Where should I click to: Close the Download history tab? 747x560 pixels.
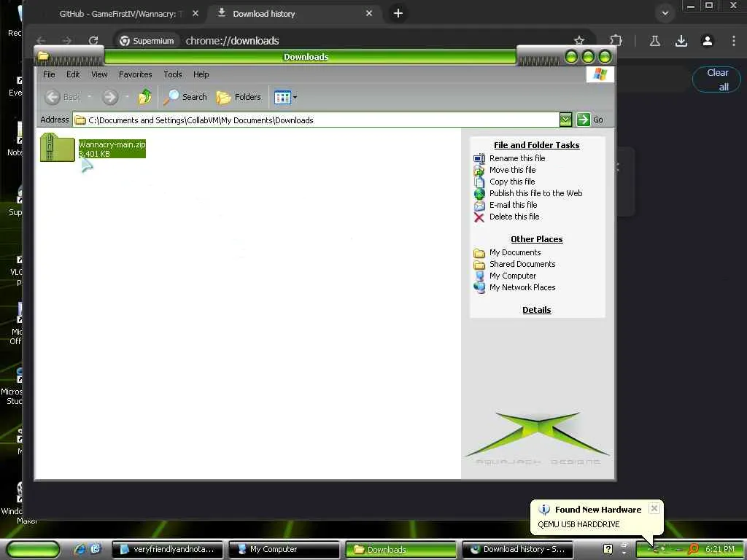coord(368,13)
